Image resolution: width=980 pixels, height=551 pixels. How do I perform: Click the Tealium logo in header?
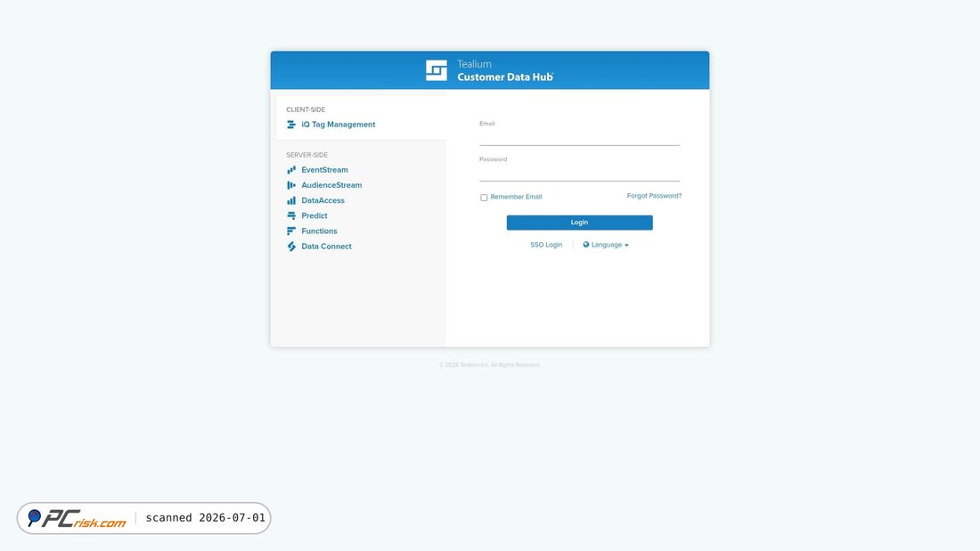(x=437, y=70)
